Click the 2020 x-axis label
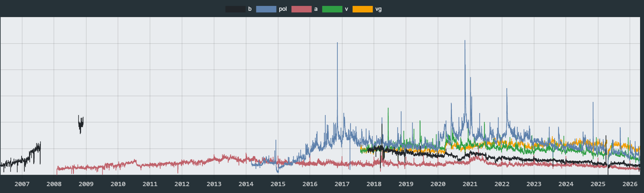The height and width of the screenshot is (193, 644). pyautogui.click(x=438, y=184)
